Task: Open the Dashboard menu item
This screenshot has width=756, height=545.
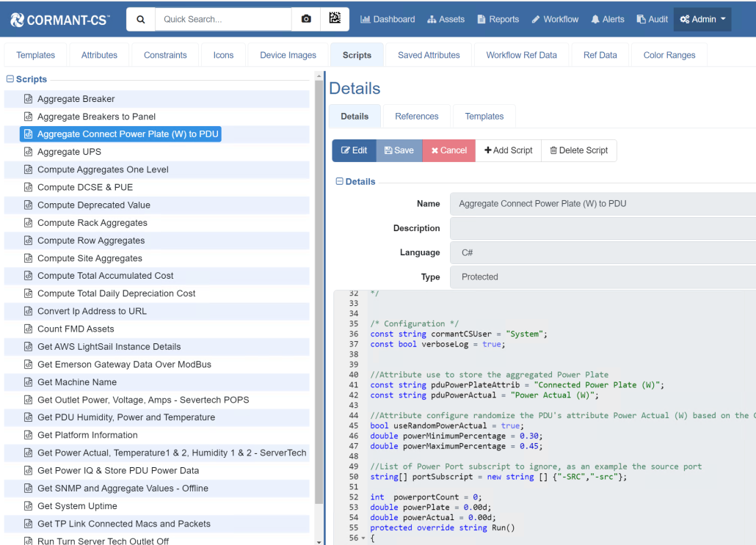Action: click(388, 19)
